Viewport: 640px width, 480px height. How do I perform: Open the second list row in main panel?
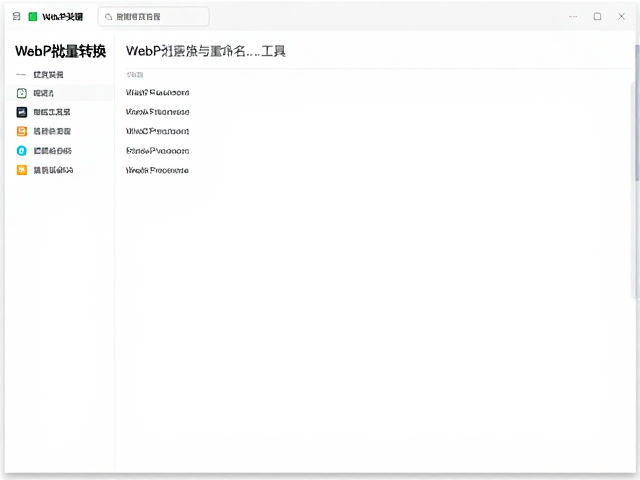click(157, 112)
